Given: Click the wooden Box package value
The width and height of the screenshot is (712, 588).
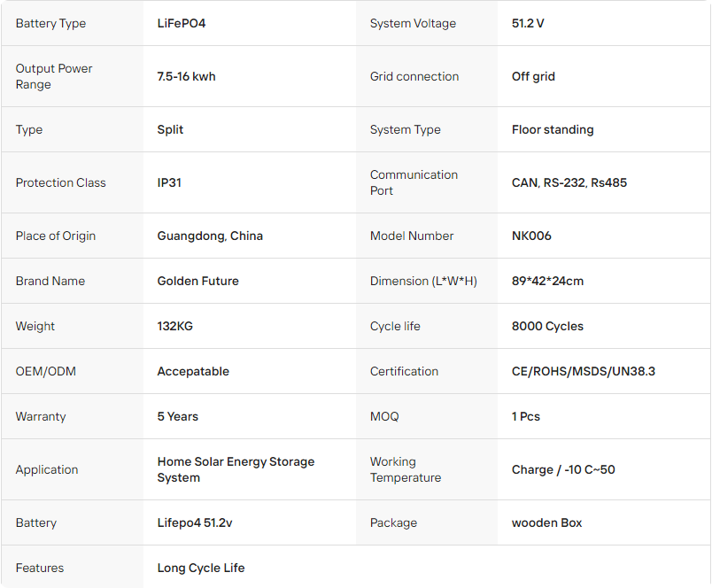Looking at the screenshot, I should 546,522.
